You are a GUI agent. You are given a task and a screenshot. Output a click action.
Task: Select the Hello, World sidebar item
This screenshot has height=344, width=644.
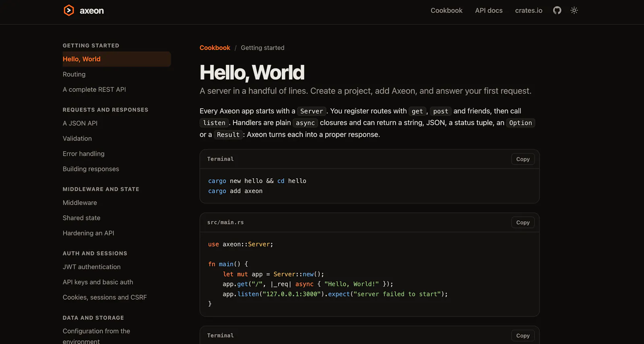coord(116,59)
